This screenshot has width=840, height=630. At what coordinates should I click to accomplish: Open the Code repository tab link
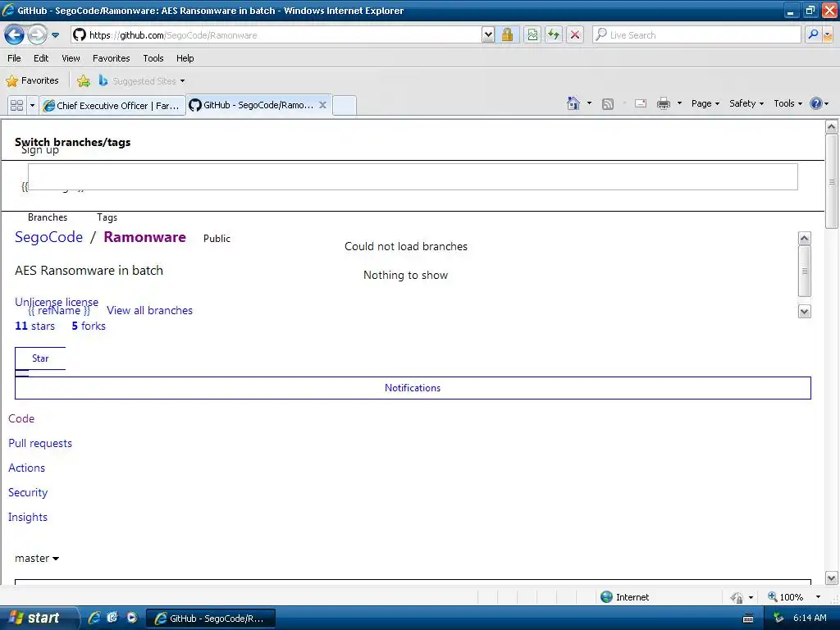[x=21, y=419]
